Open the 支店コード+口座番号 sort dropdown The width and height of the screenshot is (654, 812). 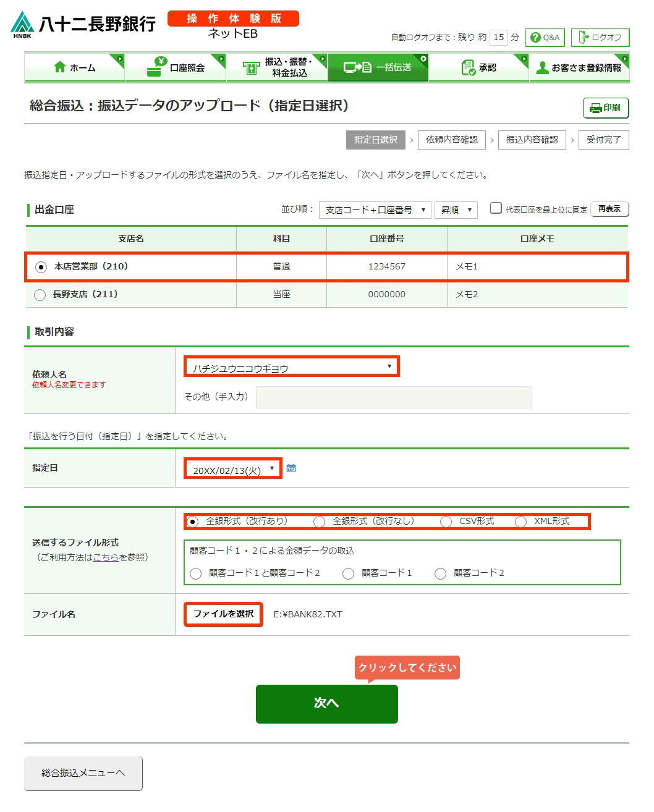pyautogui.click(x=375, y=210)
